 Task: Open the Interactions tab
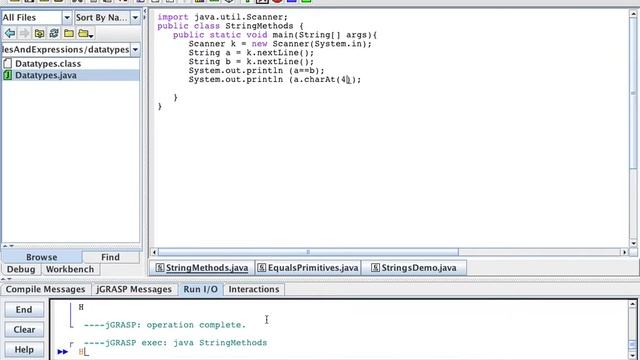coord(254,289)
